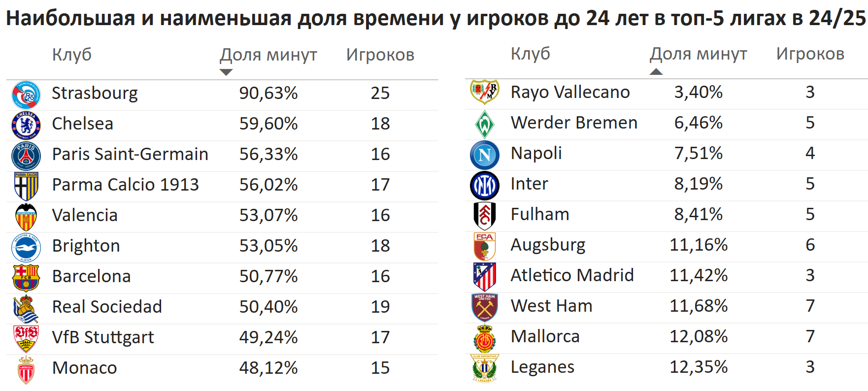Click the Napoli club logo

click(485, 155)
